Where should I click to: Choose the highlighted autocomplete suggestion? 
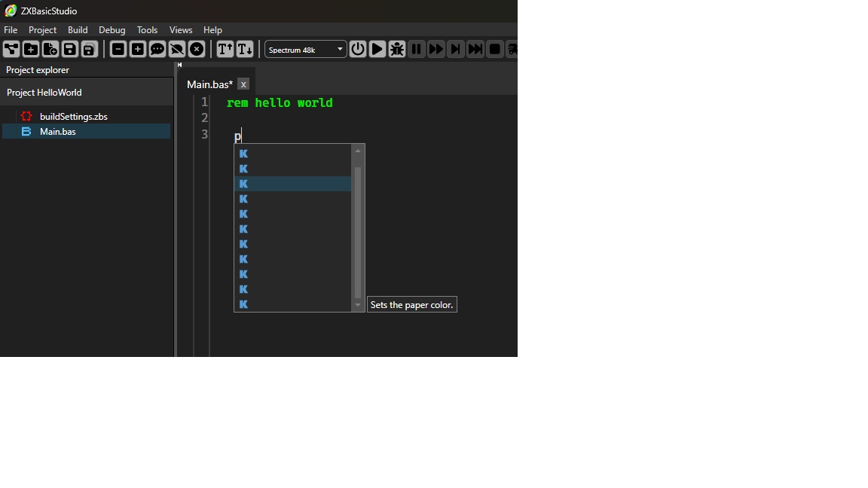pos(292,184)
